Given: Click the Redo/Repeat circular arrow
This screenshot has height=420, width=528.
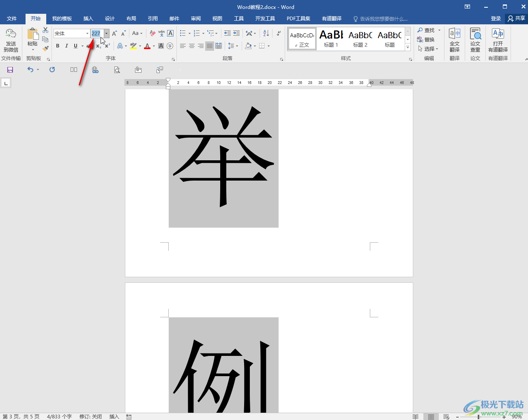Looking at the screenshot, I should [52, 70].
